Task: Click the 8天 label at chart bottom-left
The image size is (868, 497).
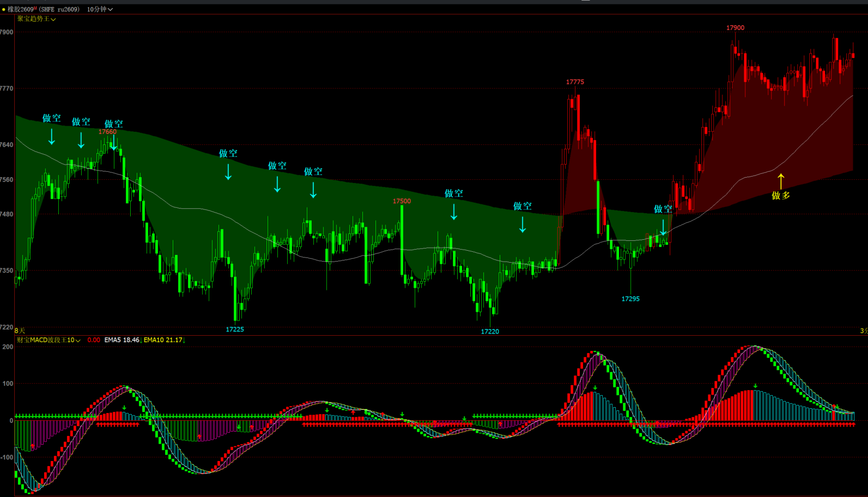Action: point(20,331)
